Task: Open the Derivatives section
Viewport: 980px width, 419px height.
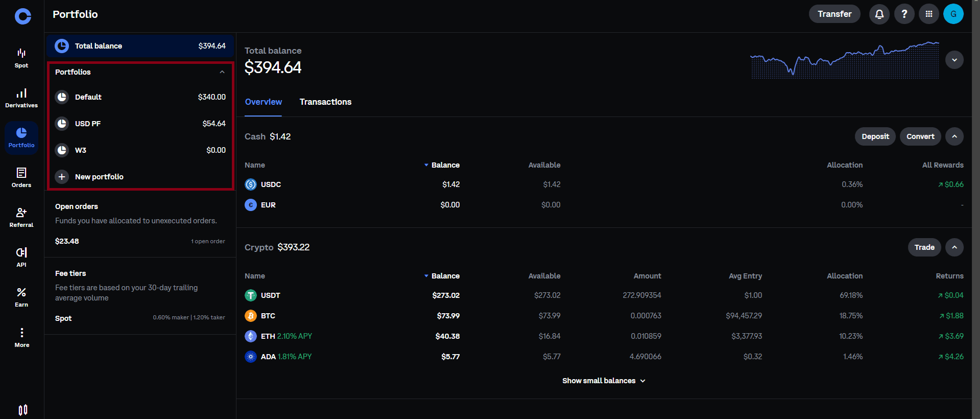Action: 21,98
